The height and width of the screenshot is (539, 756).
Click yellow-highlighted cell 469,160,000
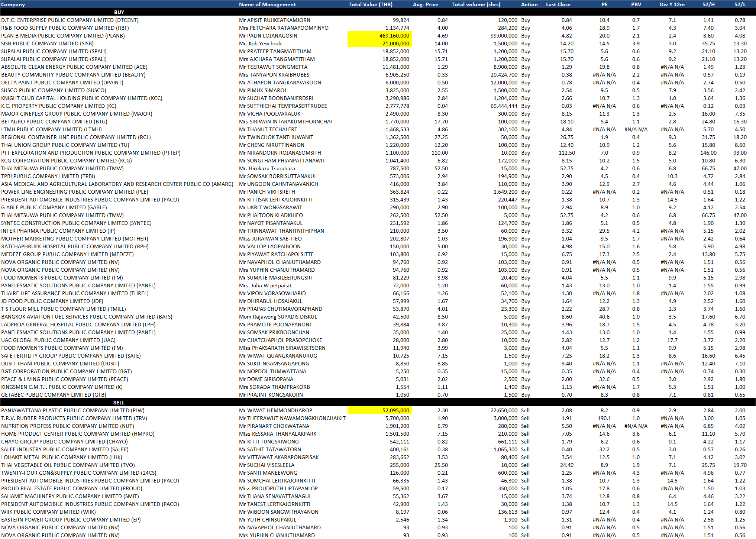point(379,36)
